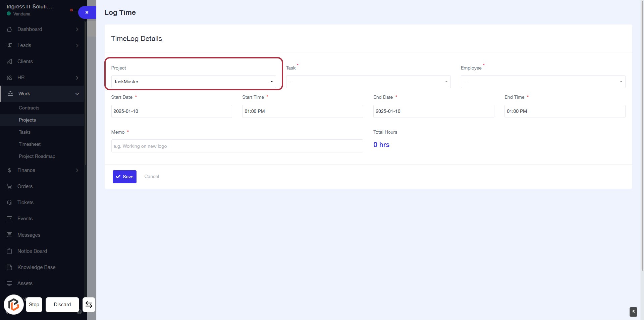Image resolution: width=644 pixels, height=320 pixels.
Task: Click the Events calendar icon
Action: 9,219
